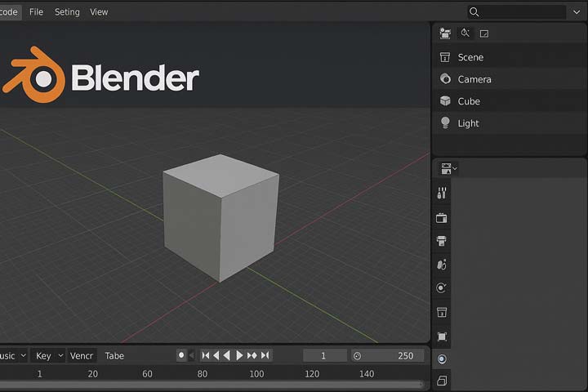The image size is (588, 392).
Task: Click frame 100 on the timeline ruler
Action: tap(256, 374)
